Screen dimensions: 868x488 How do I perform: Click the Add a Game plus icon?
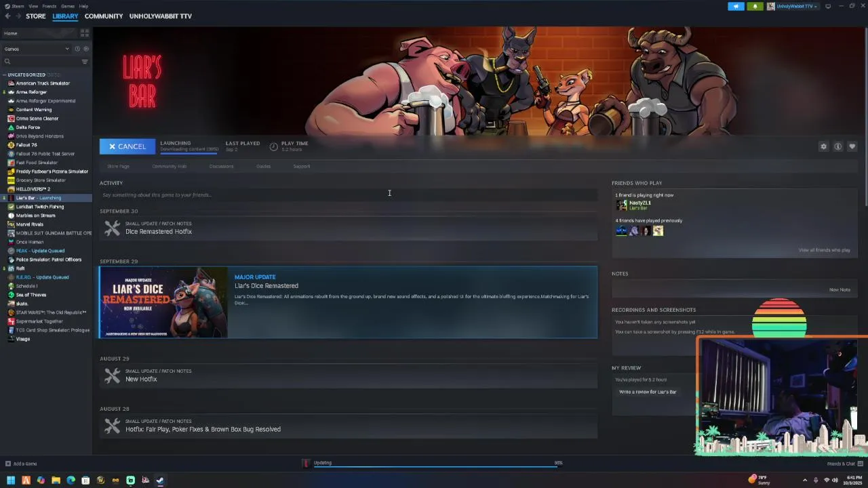[x=8, y=464]
